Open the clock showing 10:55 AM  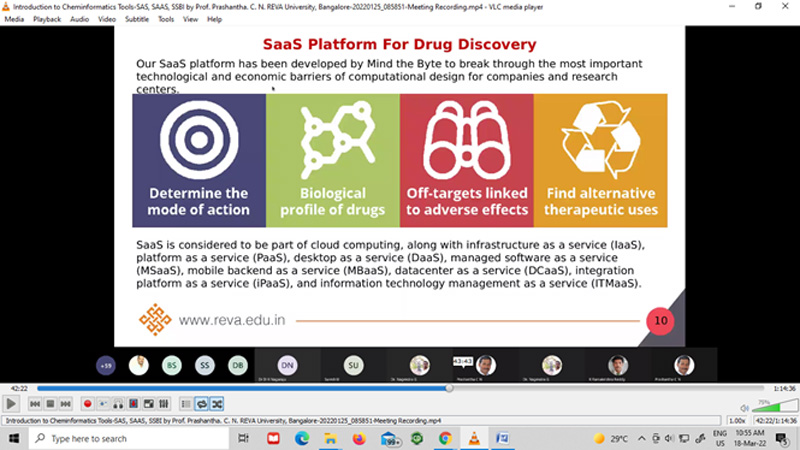[x=750, y=439]
